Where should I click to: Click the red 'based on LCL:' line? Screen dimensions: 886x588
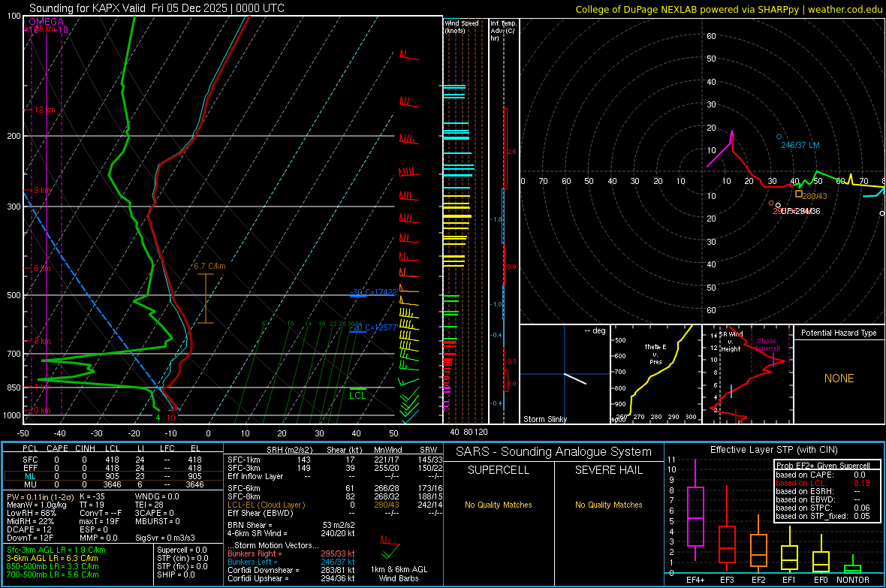823,483
